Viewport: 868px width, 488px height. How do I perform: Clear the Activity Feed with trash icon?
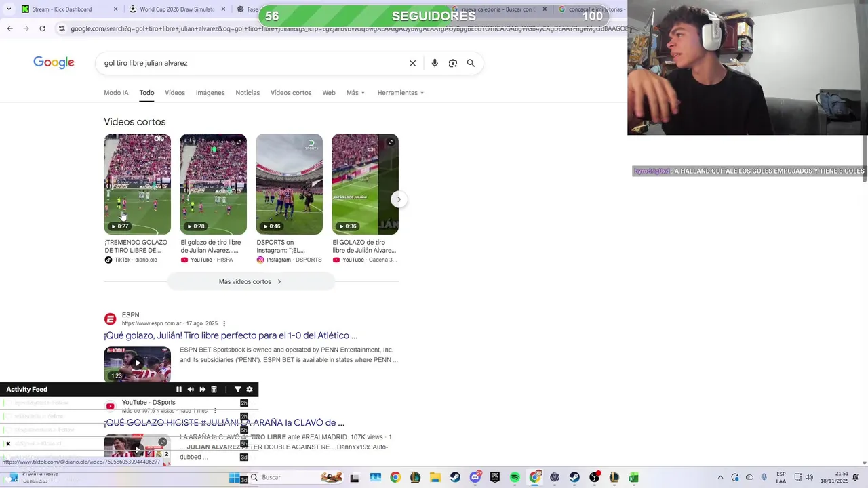[214, 390]
